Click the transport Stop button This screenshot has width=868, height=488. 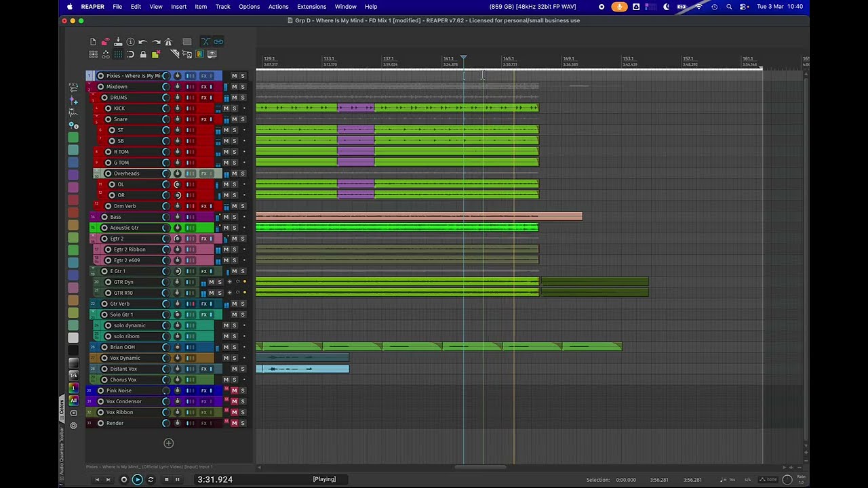[167, 479]
